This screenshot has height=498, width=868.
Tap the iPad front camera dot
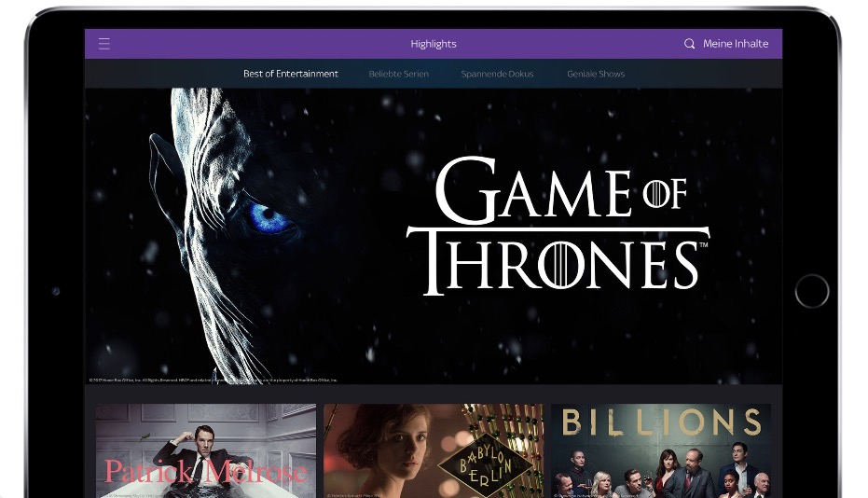click(56, 291)
